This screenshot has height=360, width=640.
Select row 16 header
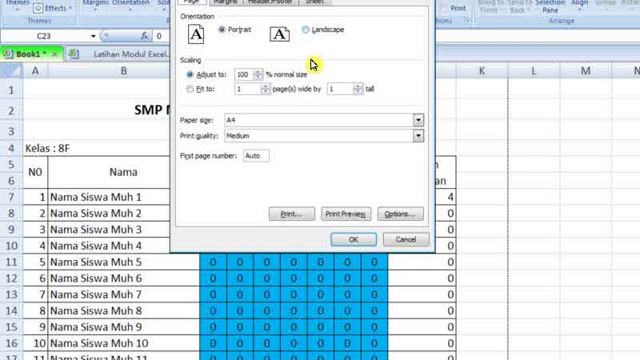(x=11, y=343)
